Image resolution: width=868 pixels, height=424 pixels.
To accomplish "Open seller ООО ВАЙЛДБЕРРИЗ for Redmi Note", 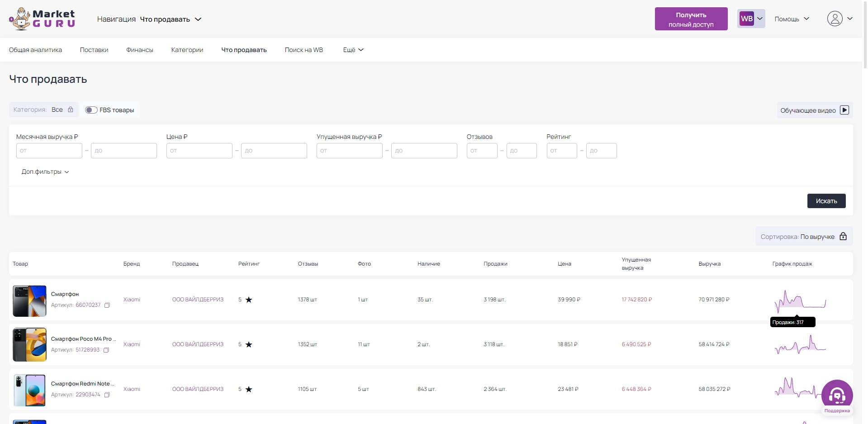I will 198,389.
